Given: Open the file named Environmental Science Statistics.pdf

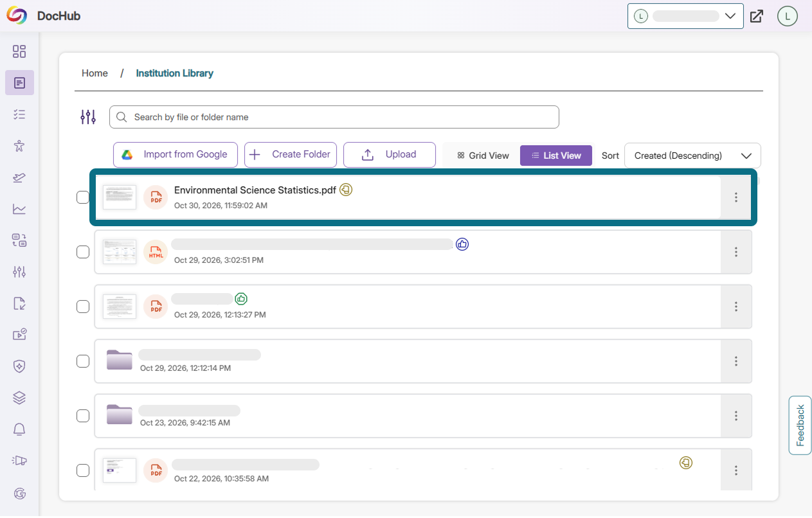Looking at the screenshot, I should click(255, 190).
